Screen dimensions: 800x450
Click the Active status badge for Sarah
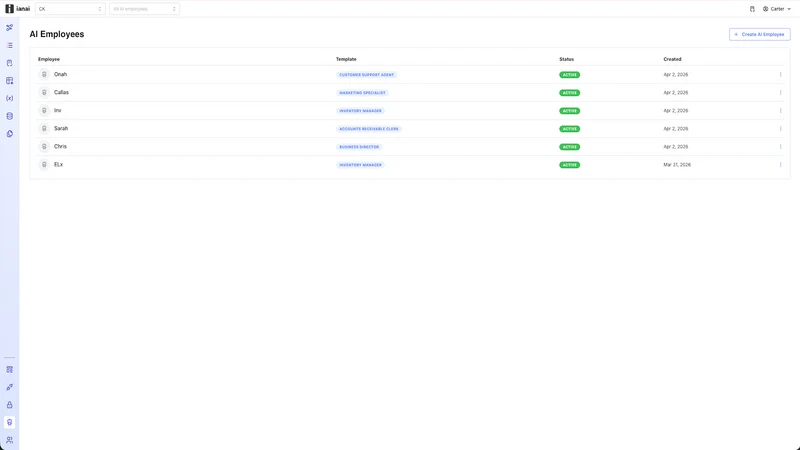click(x=569, y=129)
